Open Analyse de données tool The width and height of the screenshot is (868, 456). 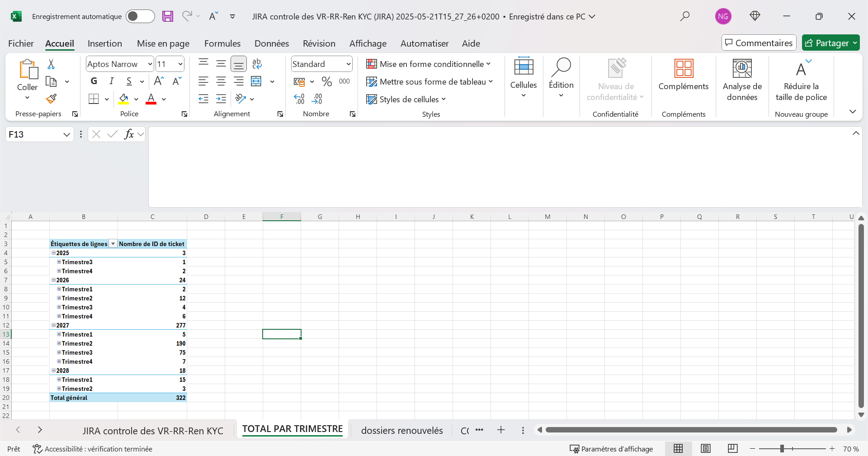pos(742,80)
